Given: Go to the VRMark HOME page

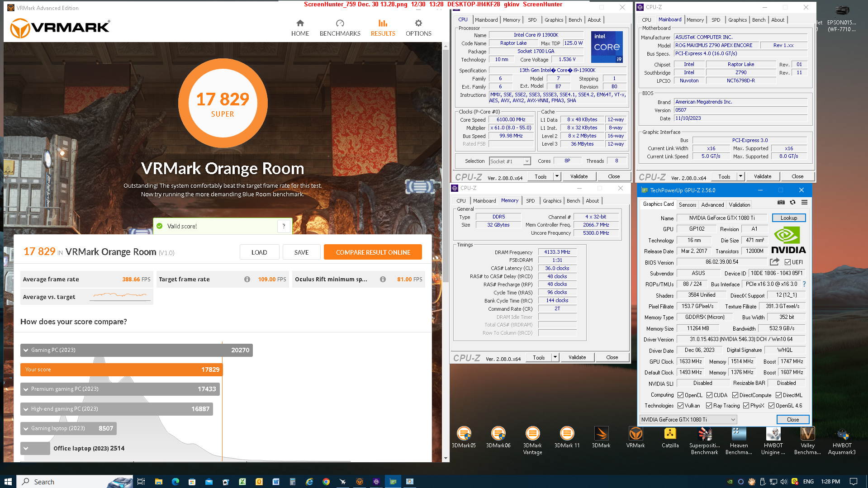Looking at the screenshot, I should tap(300, 28).
